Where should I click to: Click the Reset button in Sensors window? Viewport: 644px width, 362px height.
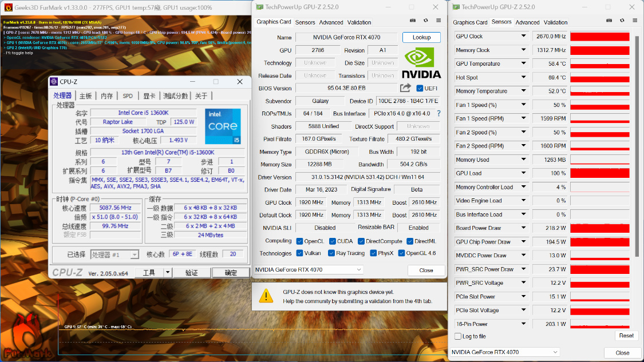(626, 336)
